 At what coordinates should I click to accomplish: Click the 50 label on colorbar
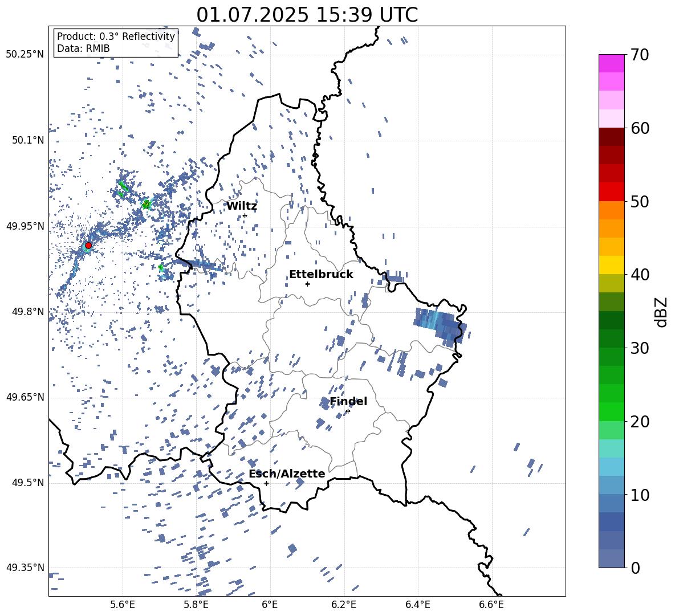[640, 202]
